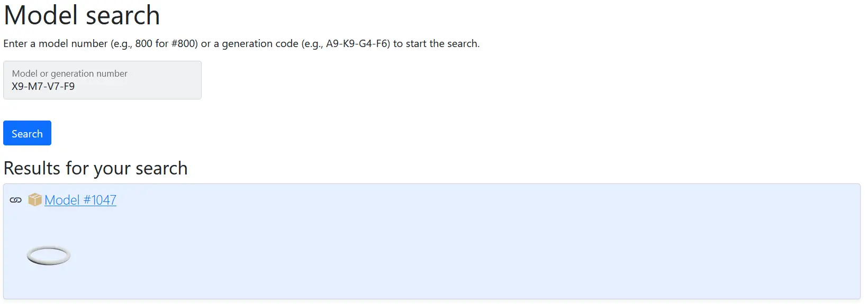This screenshot has width=868, height=304.
Task: Click the '#1047' number in the result link
Action: [100, 200]
